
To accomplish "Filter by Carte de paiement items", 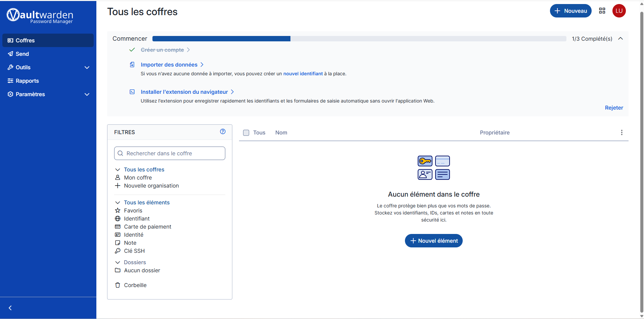I will [x=147, y=227].
